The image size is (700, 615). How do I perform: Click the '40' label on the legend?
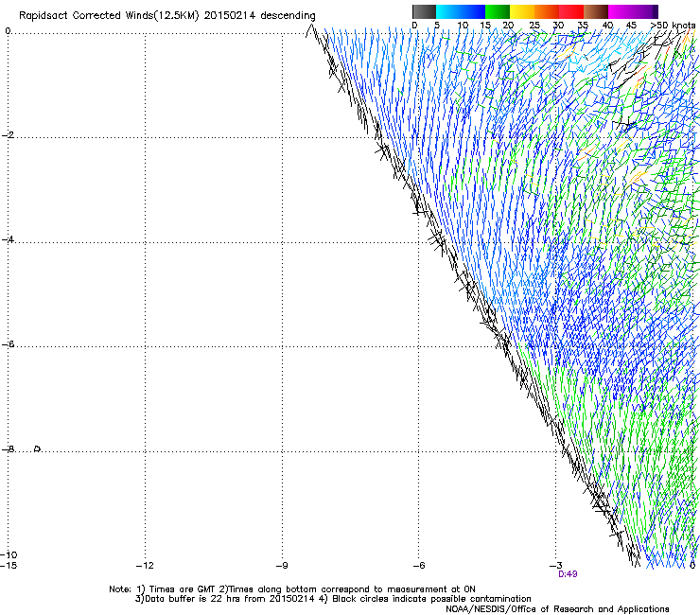tap(607, 26)
